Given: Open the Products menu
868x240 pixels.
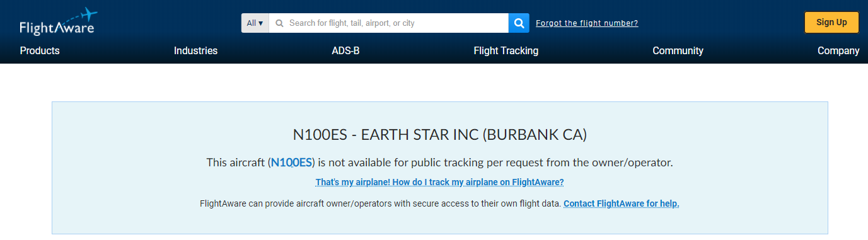Looking at the screenshot, I should (40, 51).
